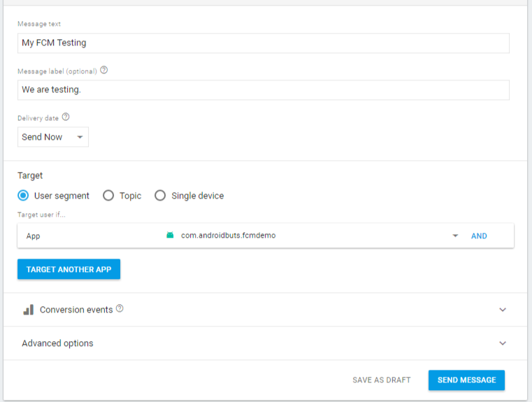Open the app selection dropdown arrow
Viewport: 532px width, 402px height.
click(x=455, y=236)
